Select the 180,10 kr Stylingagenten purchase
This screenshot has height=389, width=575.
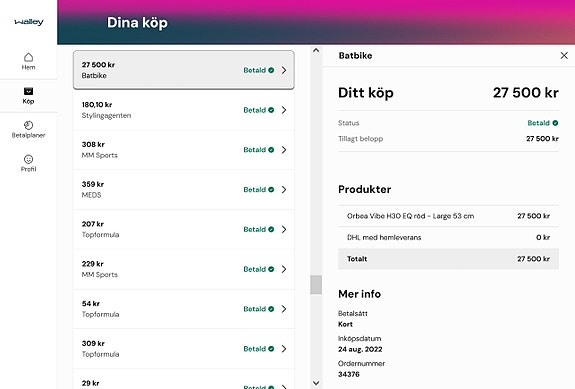point(183,110)
